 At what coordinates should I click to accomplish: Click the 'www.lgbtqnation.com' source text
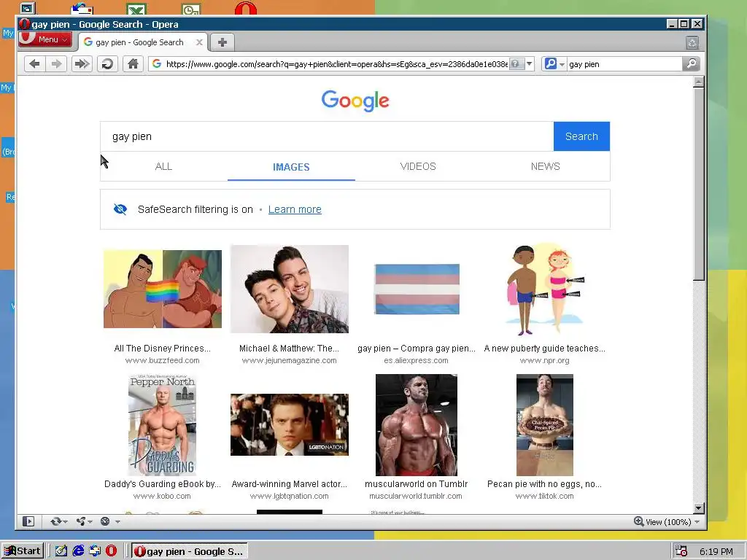(289, 496)
